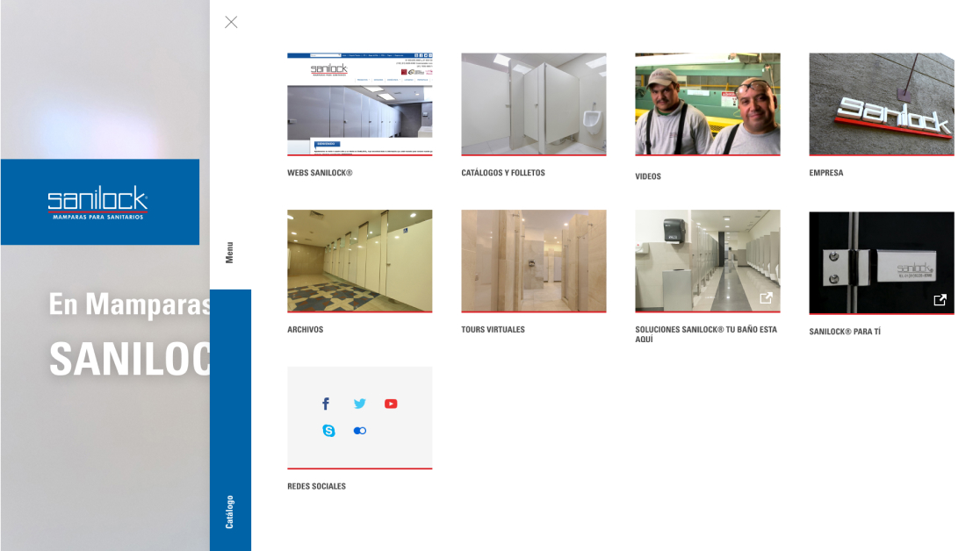Click the ARCHIVOS link label
Viewport: 980px width, 551px height.
tap(306, 330)
